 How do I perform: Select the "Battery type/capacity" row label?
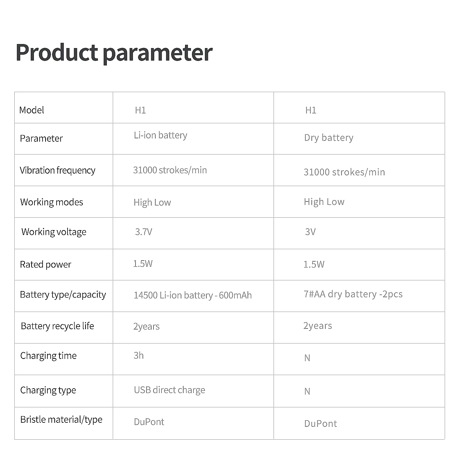[x=63, y=295]
